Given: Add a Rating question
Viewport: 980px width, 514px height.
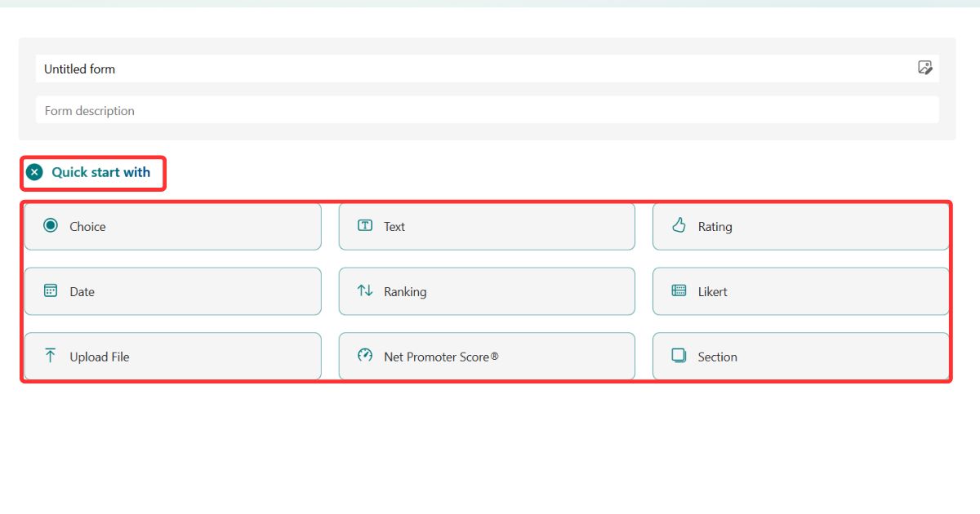Looking at the screenshot, I should [800, 226].
